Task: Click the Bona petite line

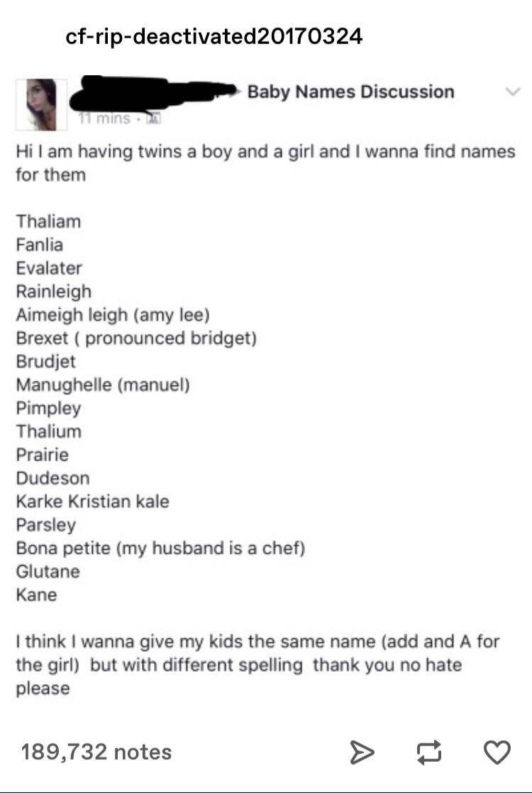Action: (x=160, y=548)
